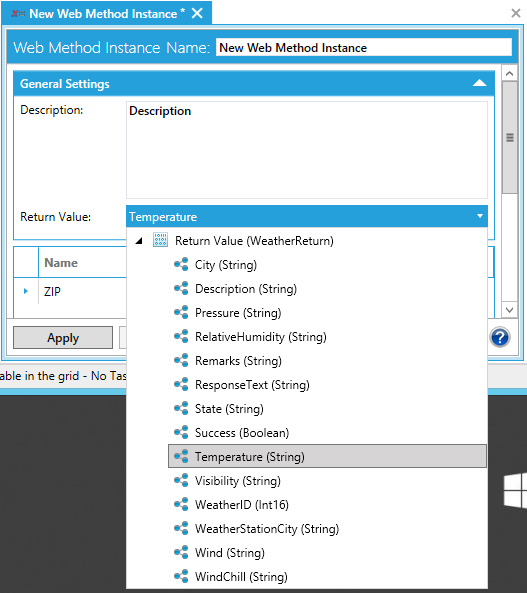The height and width of the screenshot is (593, 527).
Task: Click the WeatherReturn type icon in the tree
Action: tap(160, 240)
